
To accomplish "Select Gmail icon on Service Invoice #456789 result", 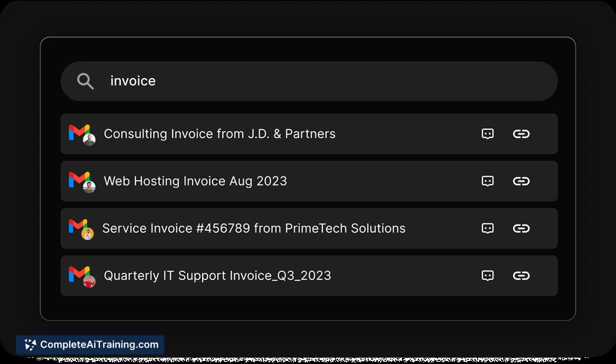I will coord(78,226).
